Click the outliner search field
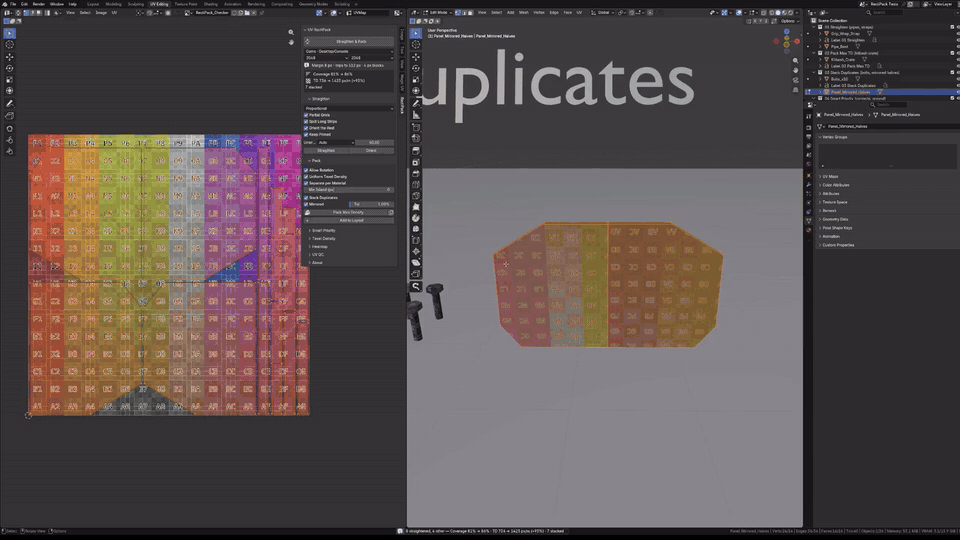960x540 pixels. pyautogui.click(x=883, y=12)
